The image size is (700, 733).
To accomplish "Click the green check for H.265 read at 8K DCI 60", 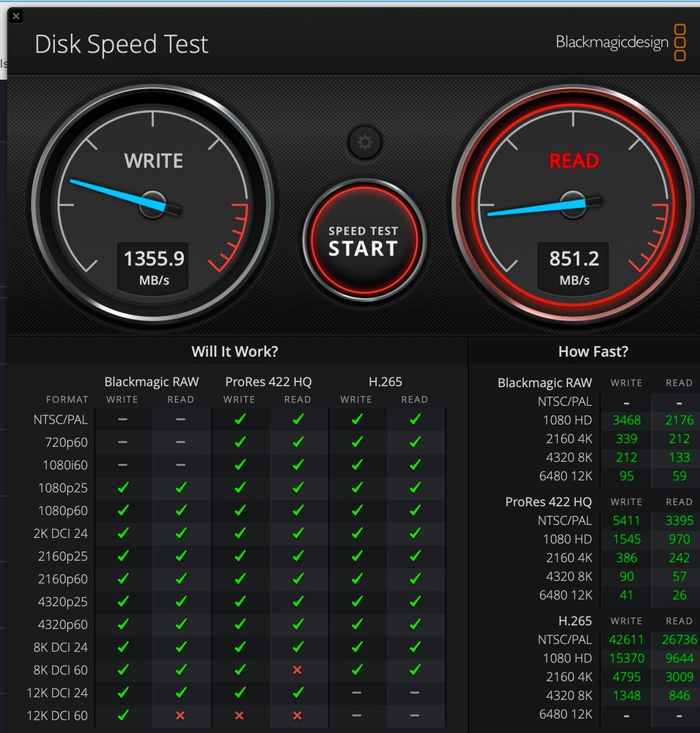I will [x=415, y=670].
